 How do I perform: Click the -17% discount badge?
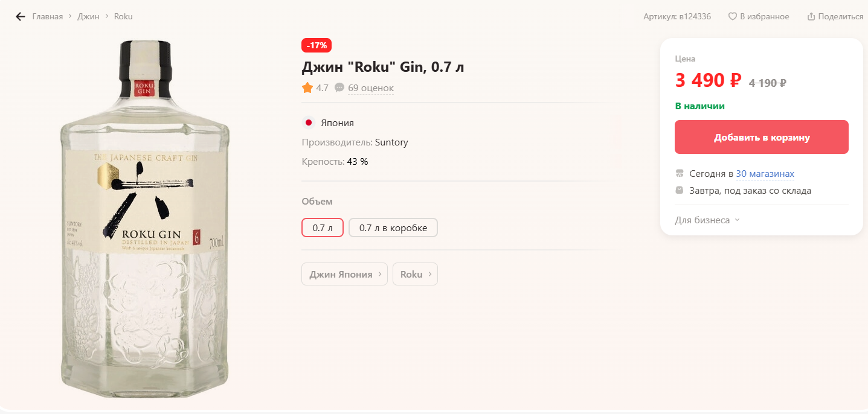[x=317, y=45]
